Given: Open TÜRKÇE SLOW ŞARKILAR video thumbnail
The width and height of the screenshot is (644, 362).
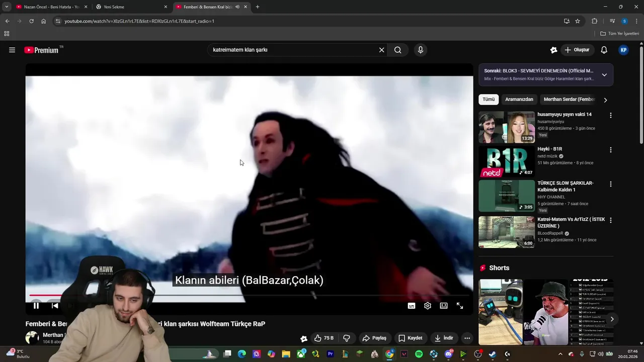Looking at the screenshot, I should [x=507, y=196].
